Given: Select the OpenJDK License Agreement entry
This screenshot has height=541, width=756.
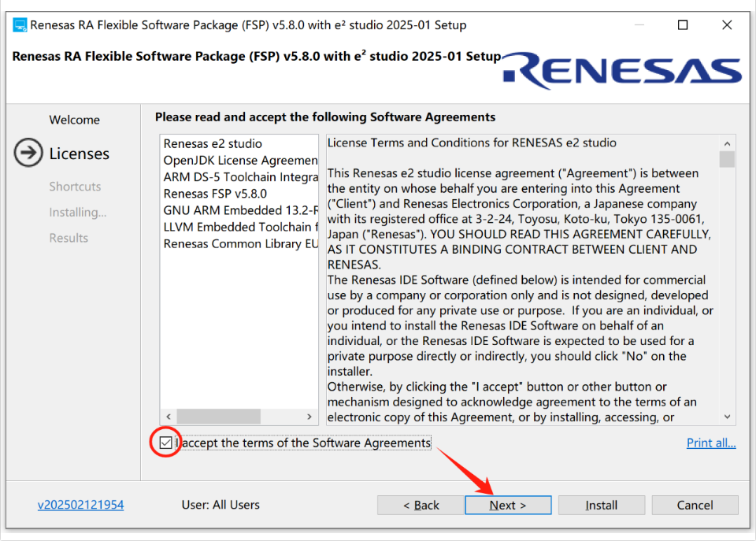Looking at the screenshot, I should tap(240, 160).
